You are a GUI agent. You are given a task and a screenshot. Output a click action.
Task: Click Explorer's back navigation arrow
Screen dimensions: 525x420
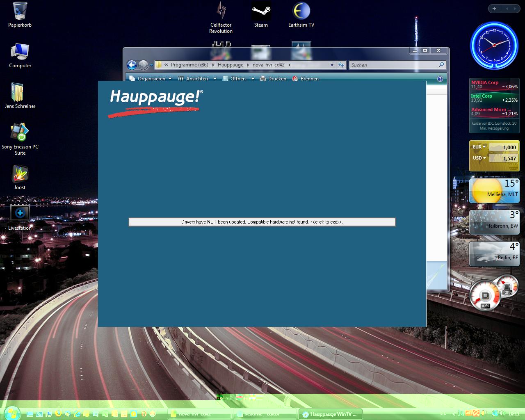point(132,65)
